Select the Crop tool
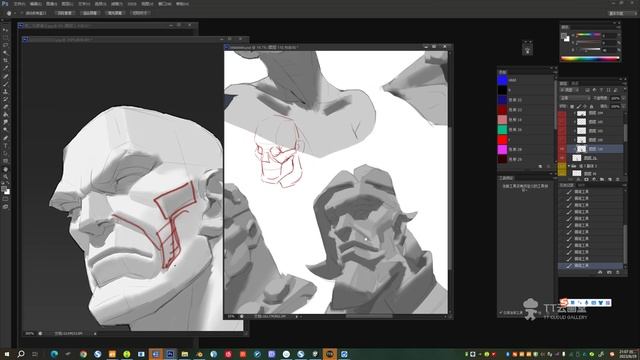Viewport: 640px width, 360px height. coord(5,61)
